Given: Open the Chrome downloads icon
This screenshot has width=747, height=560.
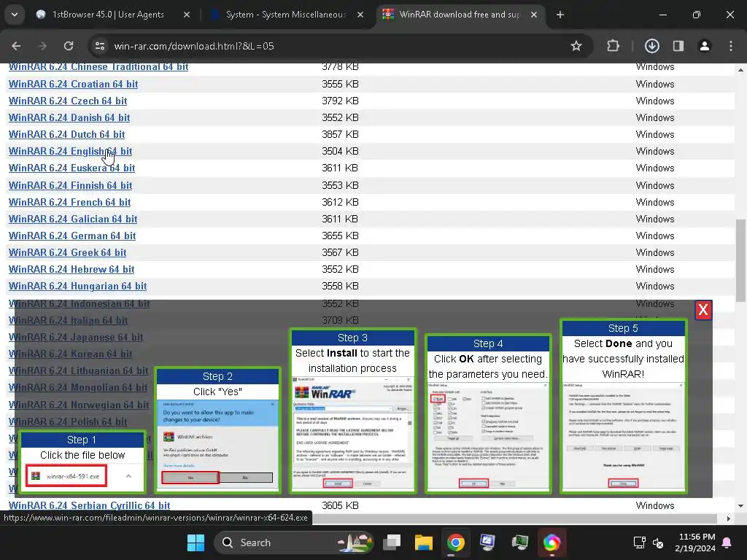Looking at the screenshot, I should click(652, 46).
